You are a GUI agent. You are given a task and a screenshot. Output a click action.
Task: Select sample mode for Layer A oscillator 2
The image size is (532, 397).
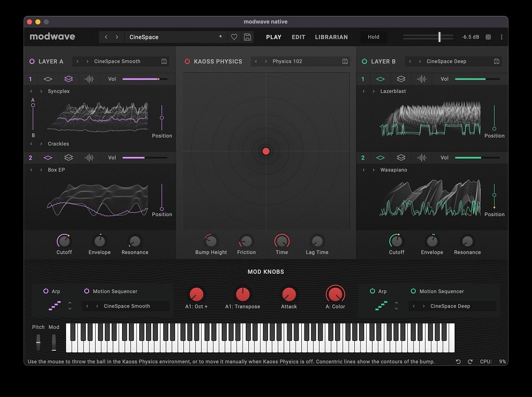tap(89, 158)
